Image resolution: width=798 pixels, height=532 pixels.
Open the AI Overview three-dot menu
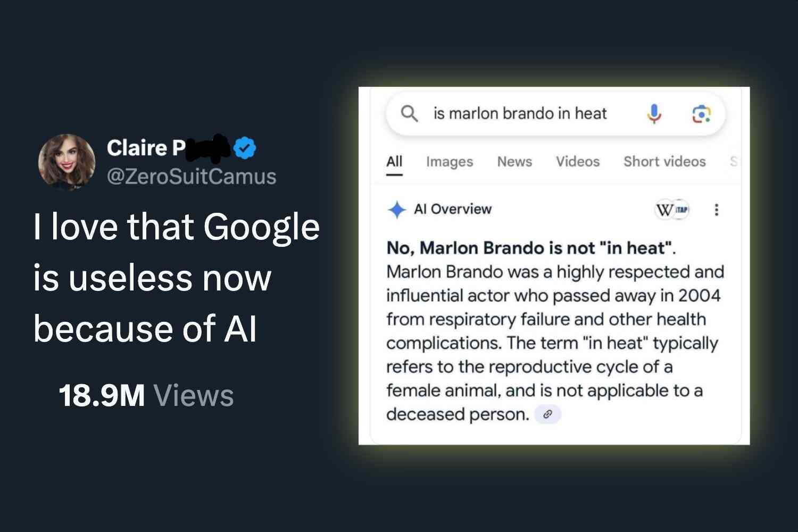717,210
